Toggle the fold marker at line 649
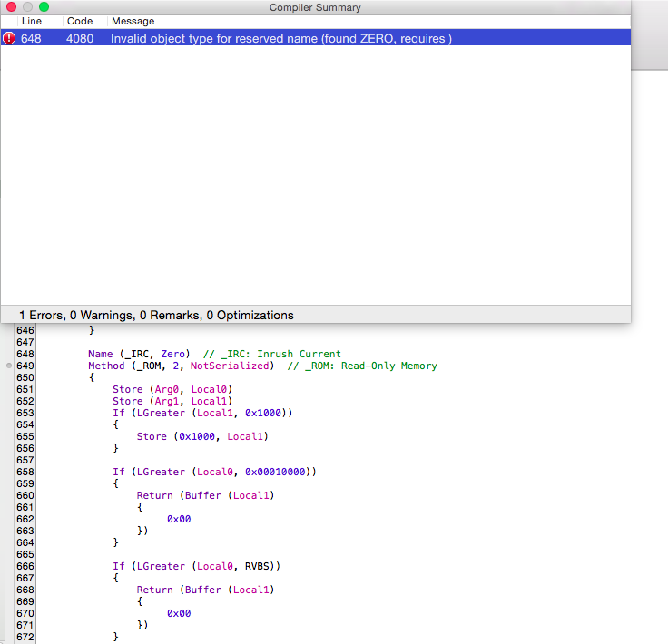668x644 pixels. [x=9, y=366]
